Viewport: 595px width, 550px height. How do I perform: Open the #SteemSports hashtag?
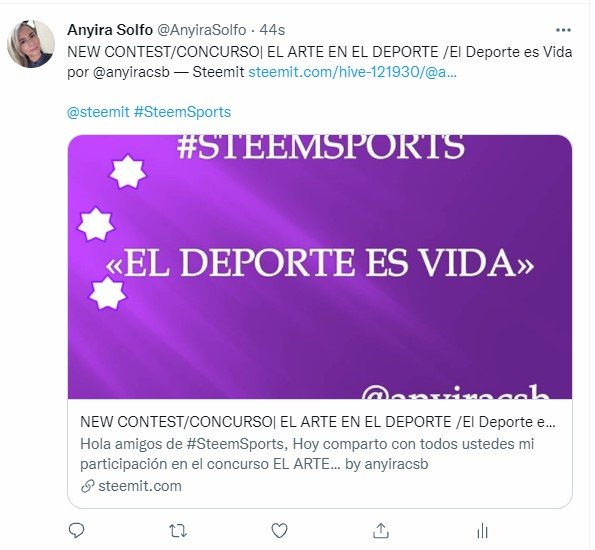coord(183,112)
